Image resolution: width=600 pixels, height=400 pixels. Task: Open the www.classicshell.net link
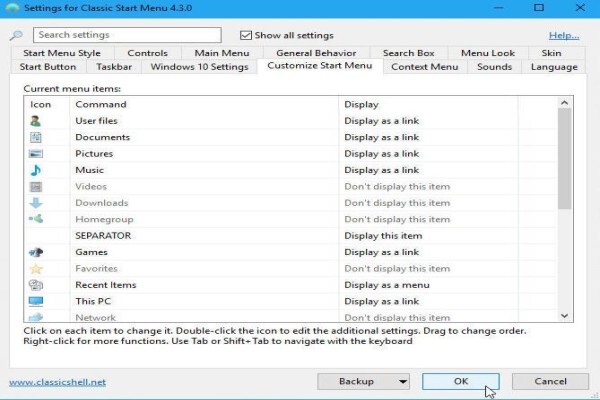[57, 382]
